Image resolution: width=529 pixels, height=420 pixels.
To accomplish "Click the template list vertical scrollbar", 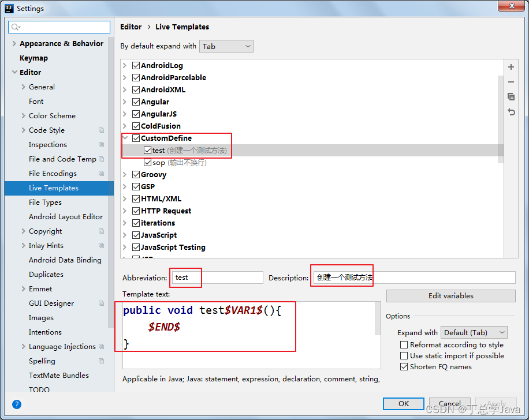I will click(501, 119).
